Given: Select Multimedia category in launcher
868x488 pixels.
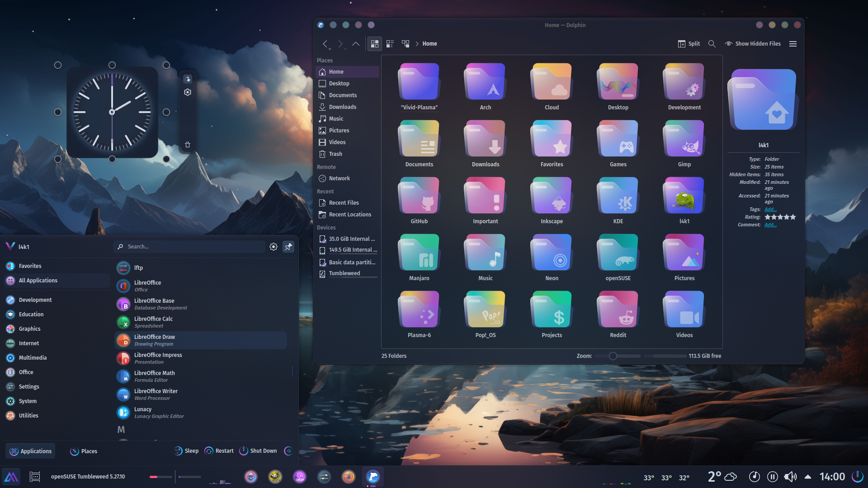Looking at the screenshot, I should tap(57, 358).
